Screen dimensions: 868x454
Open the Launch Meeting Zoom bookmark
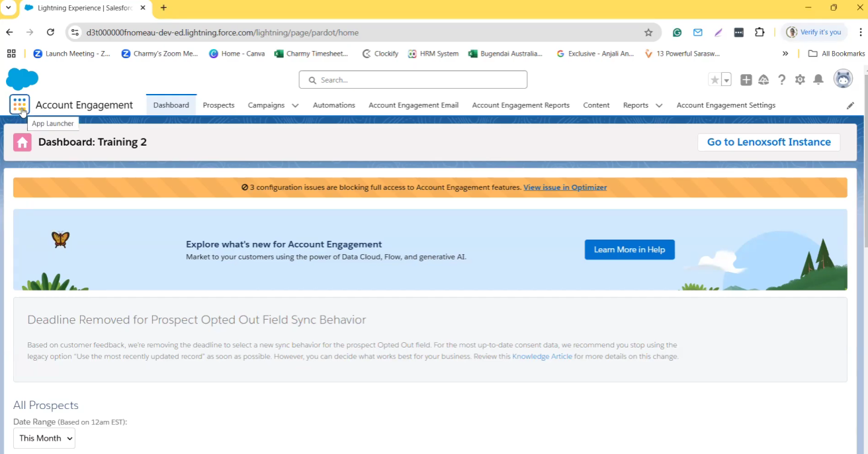(71, 54)
